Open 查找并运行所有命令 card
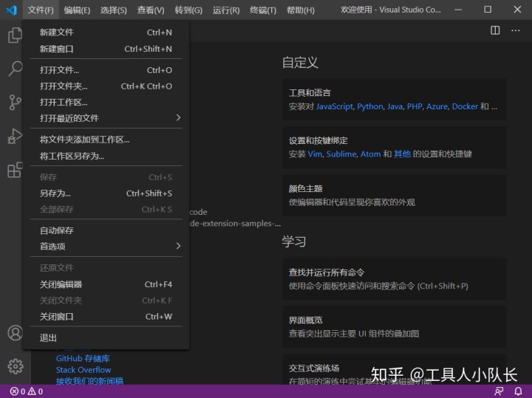The width and height of the screenshot is (532, 398). 395,279
